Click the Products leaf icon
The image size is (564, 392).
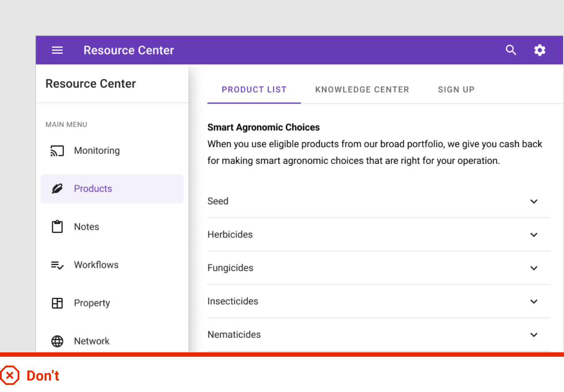point(57,189)
